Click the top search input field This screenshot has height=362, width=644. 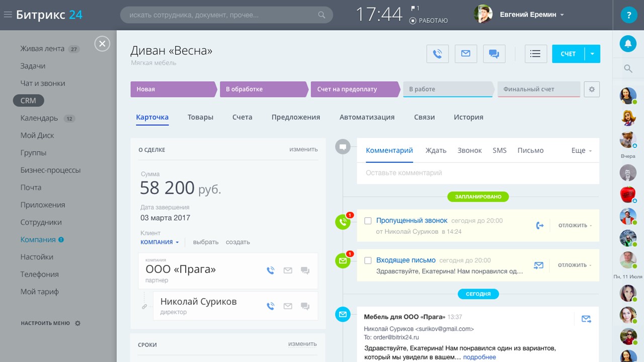point(226,15)
